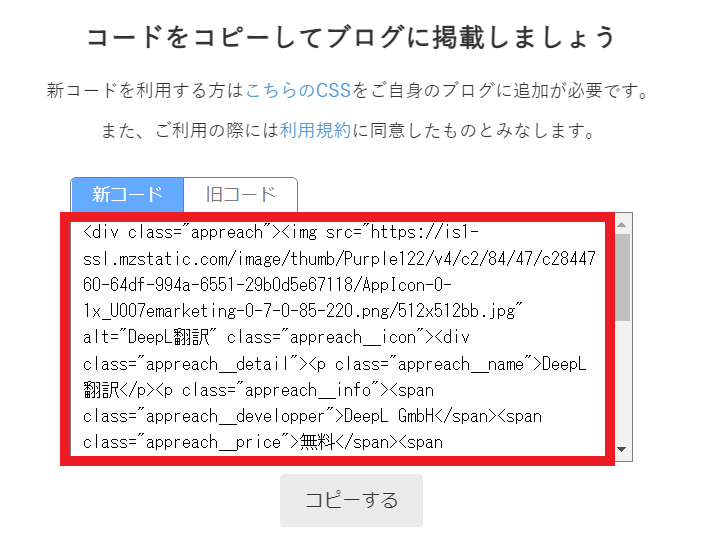Click the heading コードをコピーしてブログに掲載しましょう
The width and height of the screenshot is (707, 552).
[x=351, y=37]
